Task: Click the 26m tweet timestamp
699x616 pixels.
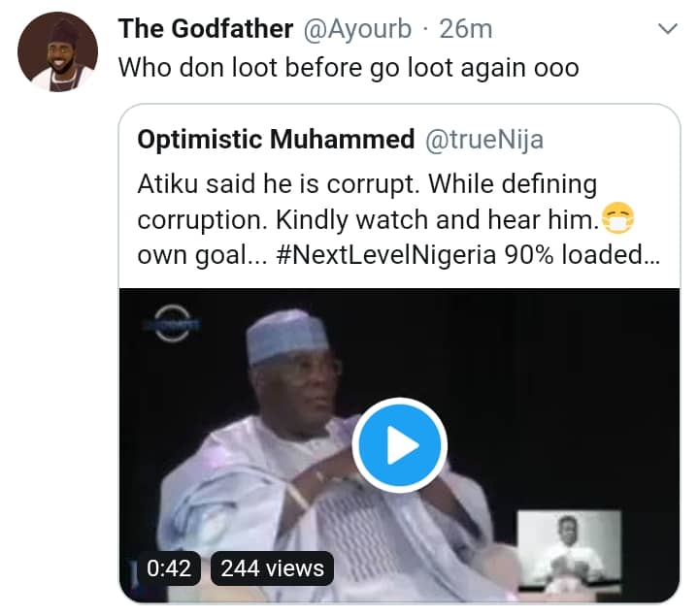Action: click(465, 29)
